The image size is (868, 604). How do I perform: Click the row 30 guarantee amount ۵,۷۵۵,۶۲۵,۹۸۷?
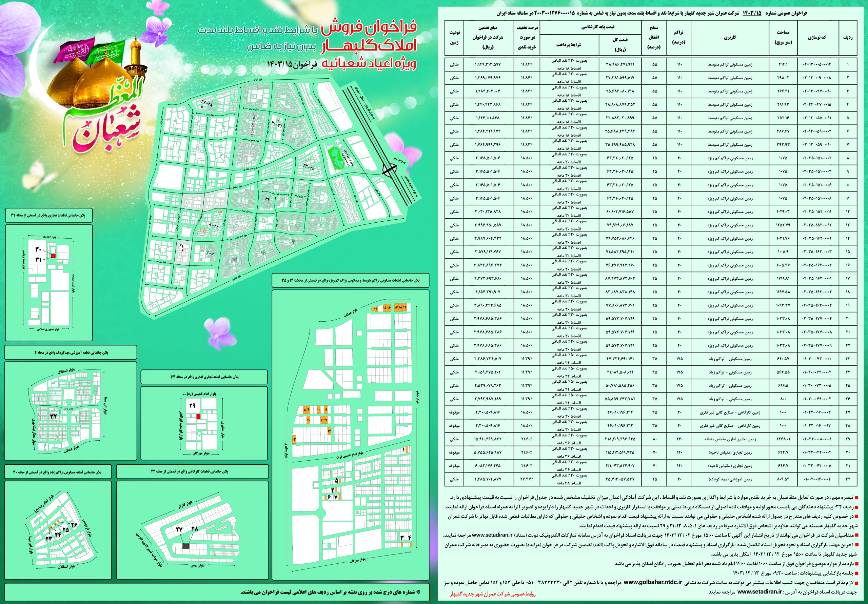tap(488, 452)
